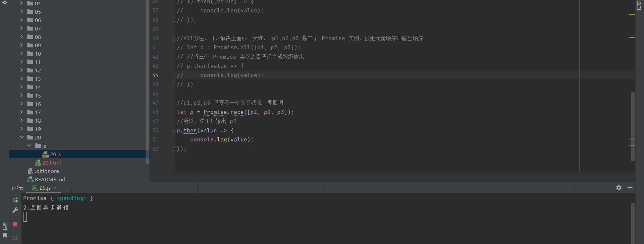Select folder 16 in project tree

point(34,104)
